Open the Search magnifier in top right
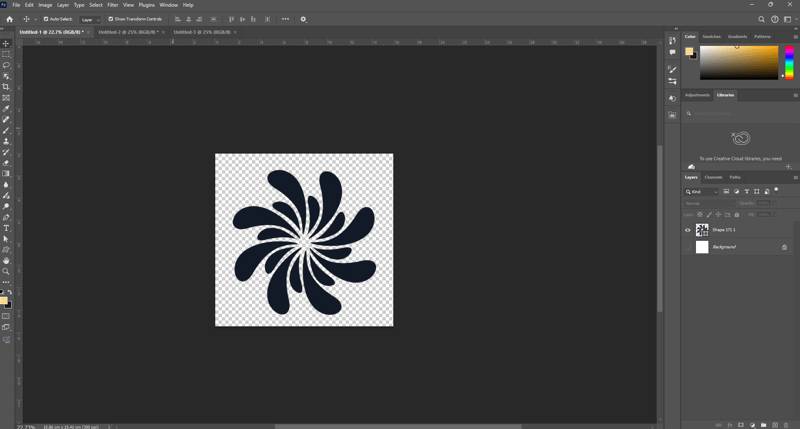The height and width of the screenshot is (429, 800). pos(761,19)
